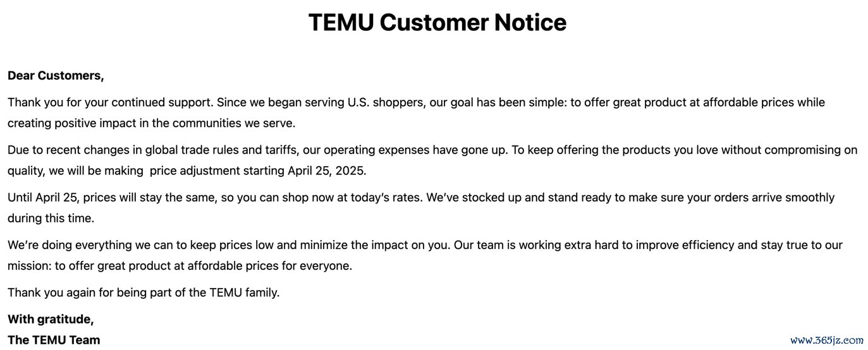Click the words operating expenses have gone up

tap(416, 150)
